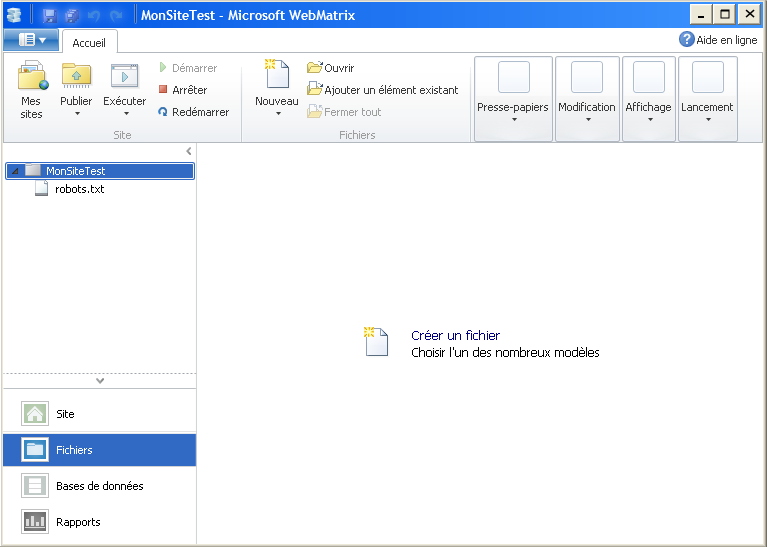The width and height of the screenshot is (767, 547).
Task: Click the Publier globe folder icon
Action: 76,76
